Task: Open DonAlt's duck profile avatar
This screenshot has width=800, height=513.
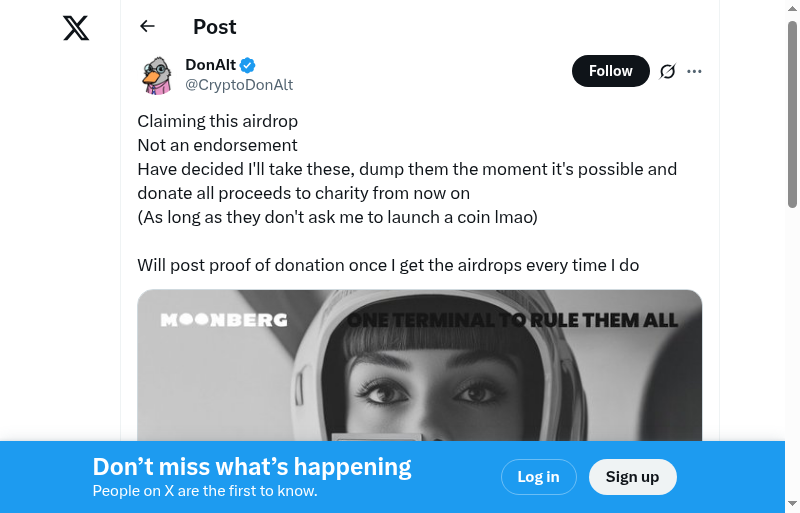Action: 156,75
